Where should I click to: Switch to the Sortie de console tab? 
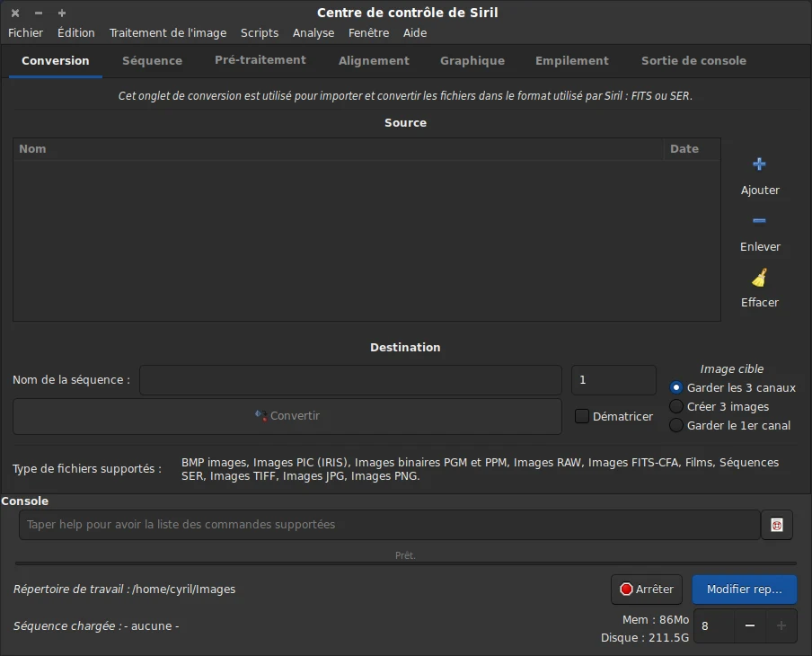click(694, 60)
